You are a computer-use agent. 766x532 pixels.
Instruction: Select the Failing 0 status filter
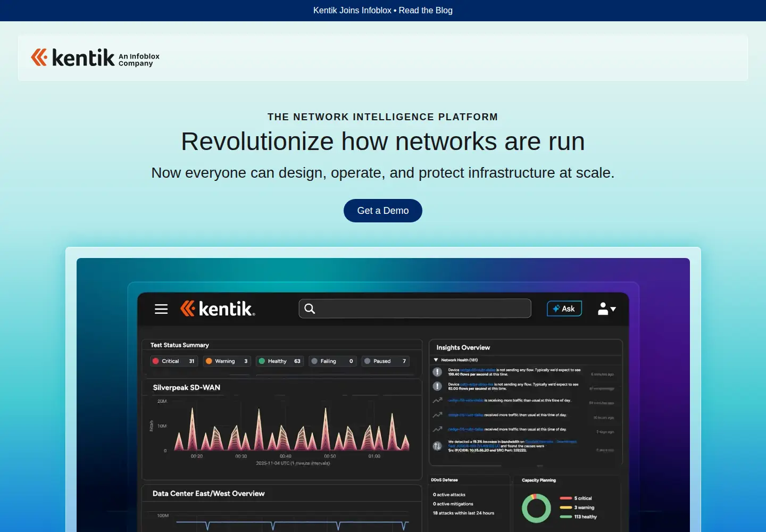[x=332, y=361]
